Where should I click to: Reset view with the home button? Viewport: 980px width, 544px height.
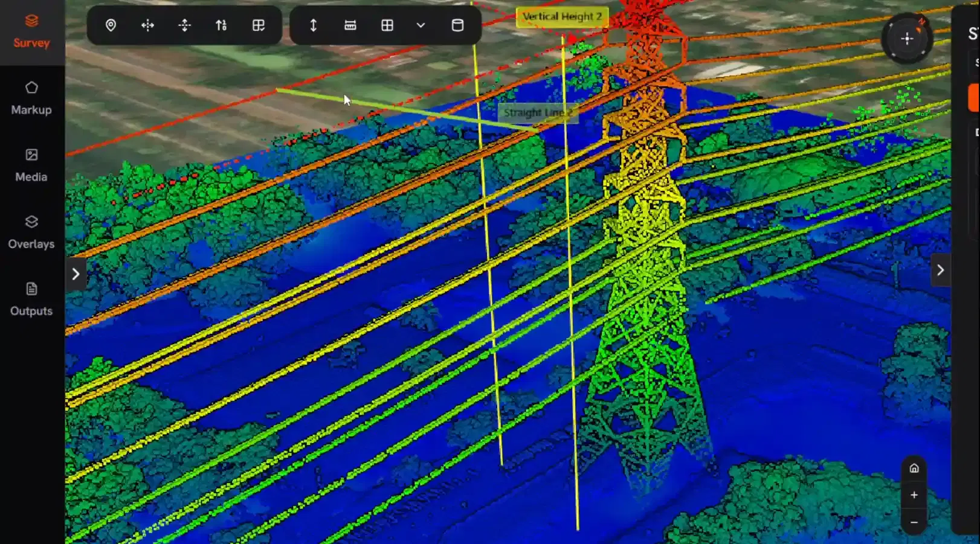point(914,467)
